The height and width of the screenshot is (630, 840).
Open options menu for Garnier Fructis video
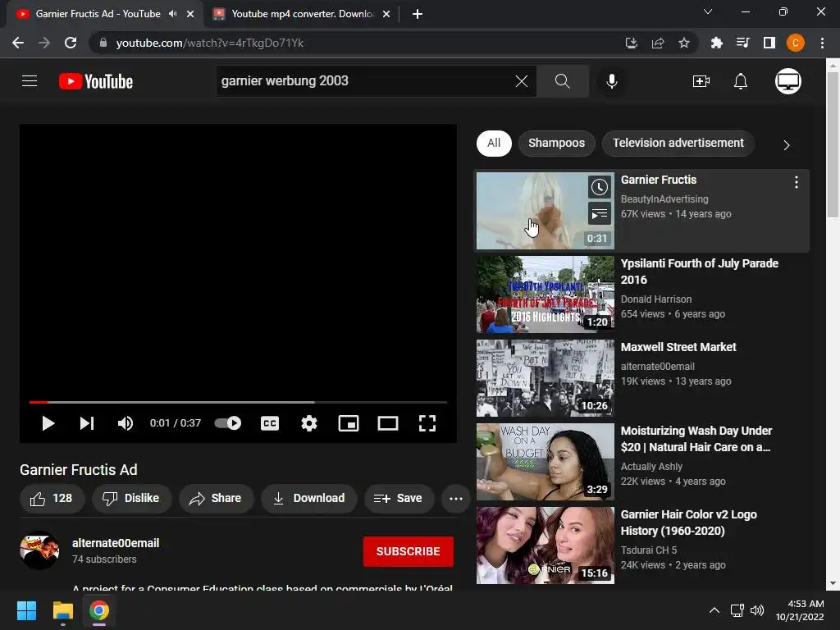coord(796,182)
